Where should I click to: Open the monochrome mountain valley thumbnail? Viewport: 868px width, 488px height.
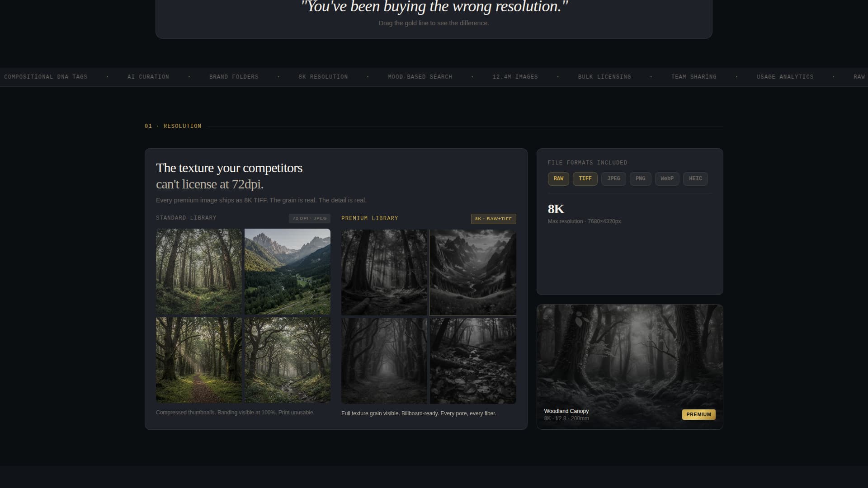pos(473,272)
